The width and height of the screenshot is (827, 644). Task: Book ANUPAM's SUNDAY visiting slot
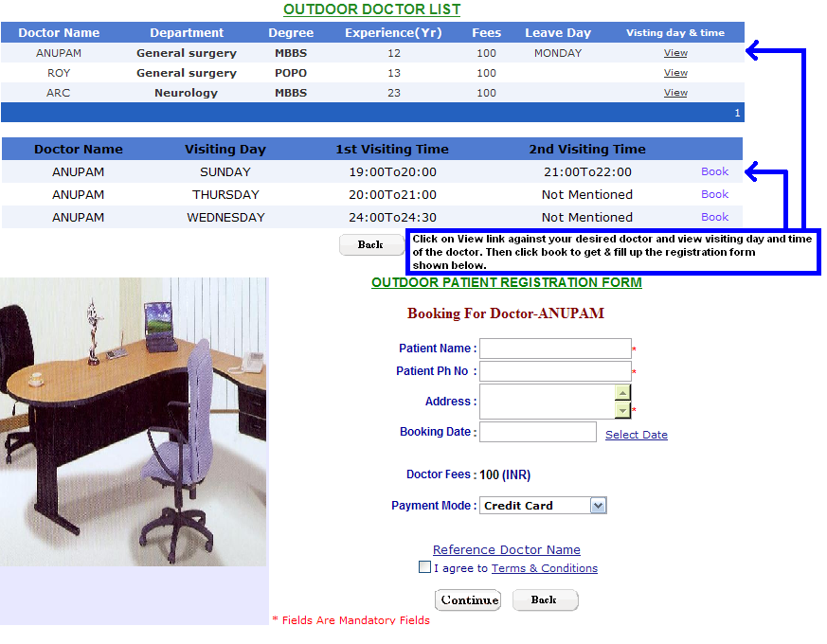click(x=714, y=171)
